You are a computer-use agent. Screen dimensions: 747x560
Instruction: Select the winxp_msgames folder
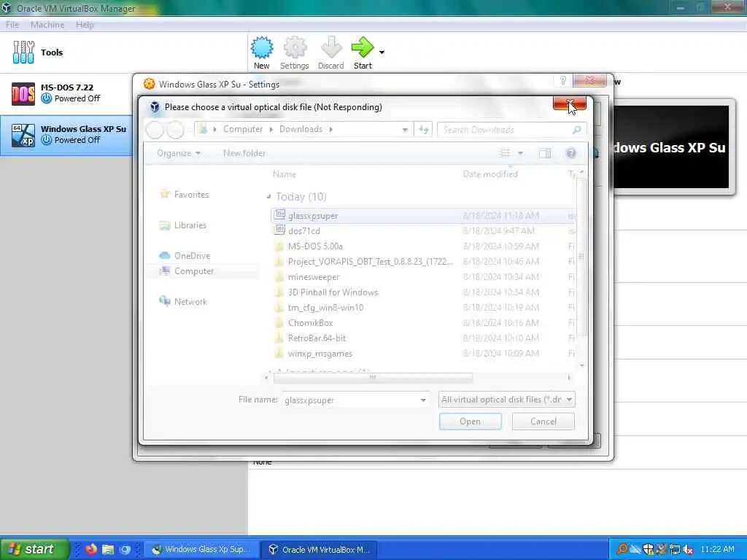(x=423, y=354)
